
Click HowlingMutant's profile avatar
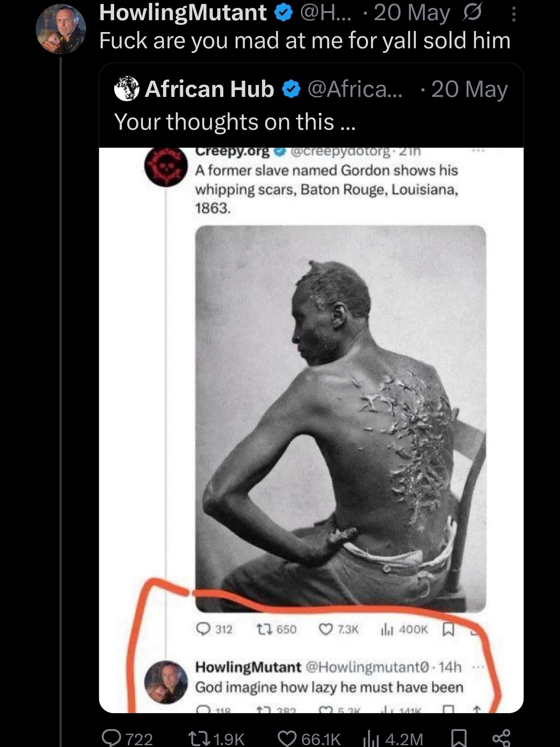click(61, 29)
